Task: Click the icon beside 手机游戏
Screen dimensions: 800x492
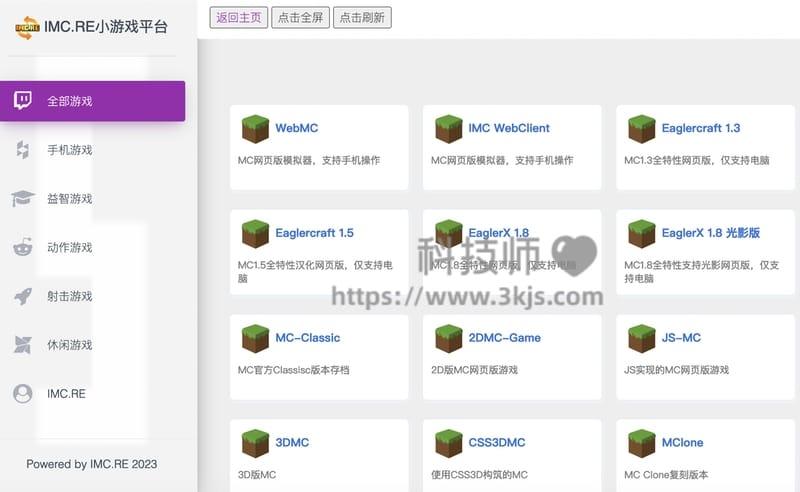Action: coord(22,150)
